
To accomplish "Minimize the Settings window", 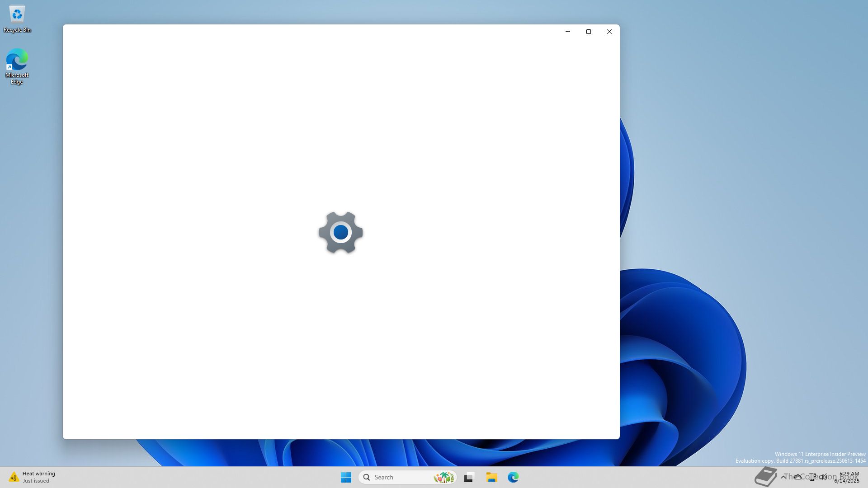I will (x=568, y=32).
